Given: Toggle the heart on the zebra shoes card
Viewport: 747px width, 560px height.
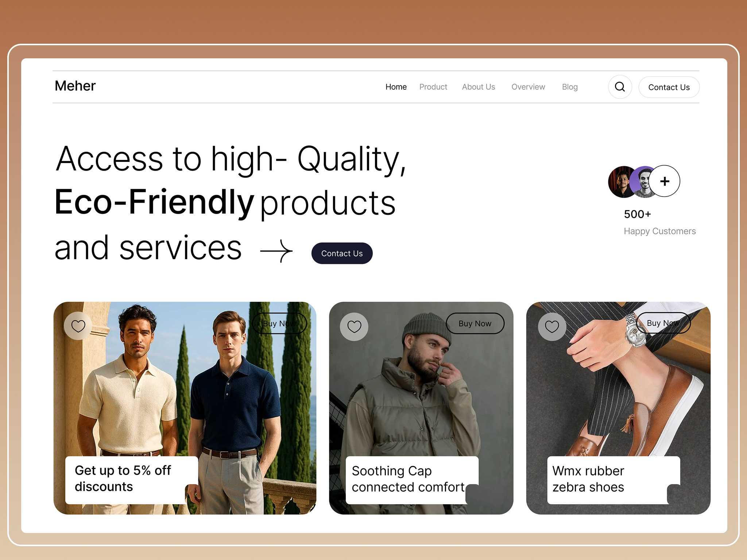Looking at the screenshot, I should 552,326.
